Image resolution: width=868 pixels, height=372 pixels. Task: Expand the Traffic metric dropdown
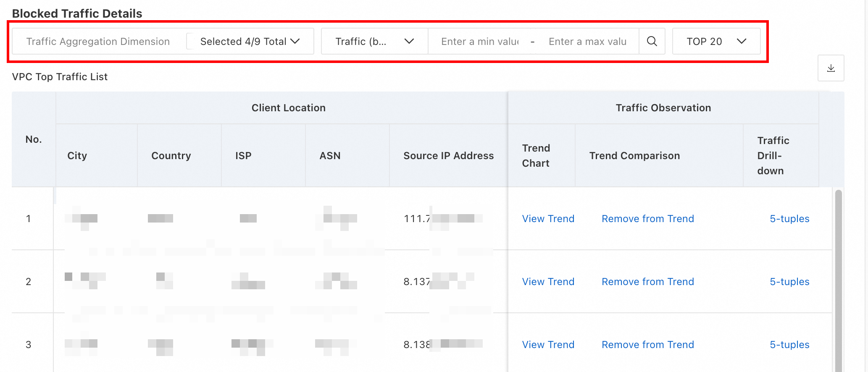pos(374,41)
